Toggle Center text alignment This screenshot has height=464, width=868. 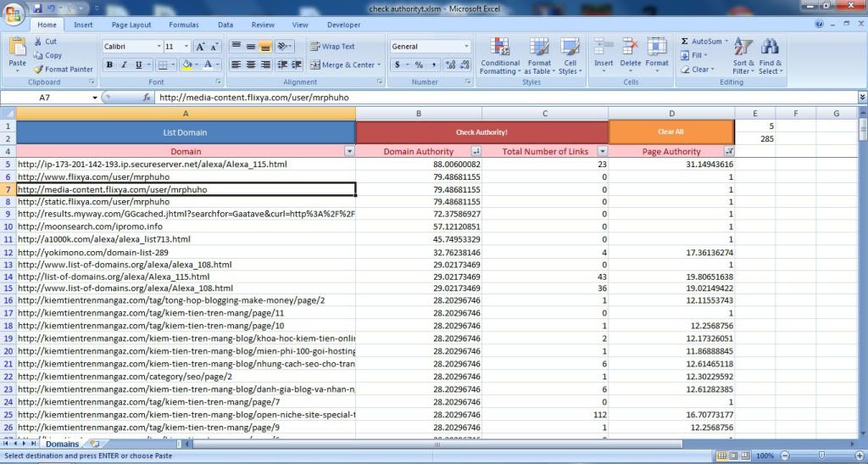click(251, 64)
